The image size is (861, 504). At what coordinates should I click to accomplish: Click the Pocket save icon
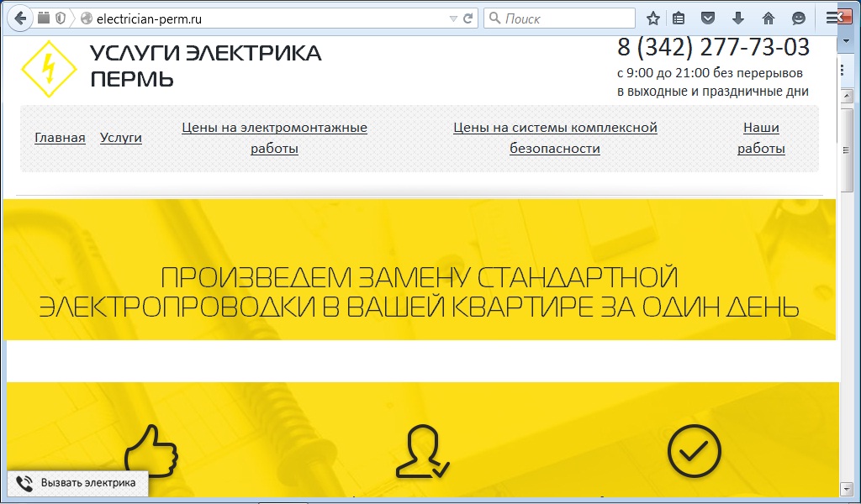point(708,18)
